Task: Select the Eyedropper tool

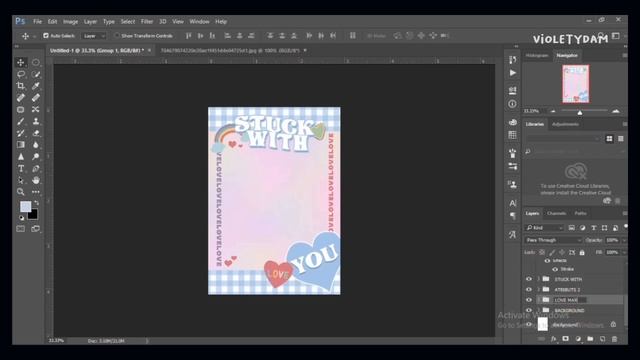Action: coord(36,86)
